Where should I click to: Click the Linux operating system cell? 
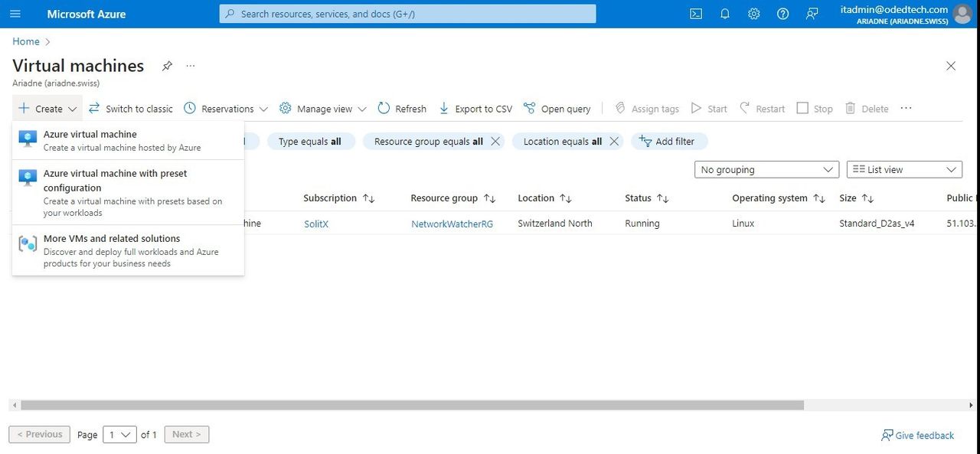tap(743, 224)
